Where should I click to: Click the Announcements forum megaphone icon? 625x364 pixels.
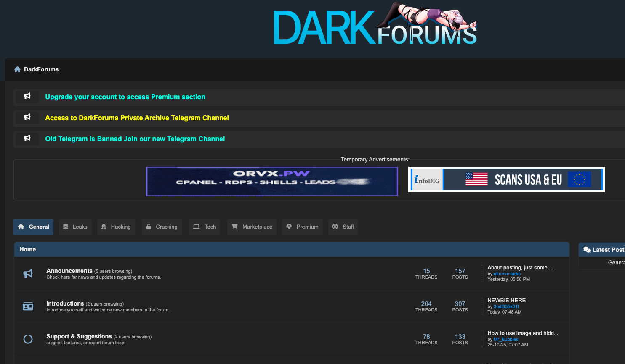tap(28, 274)
